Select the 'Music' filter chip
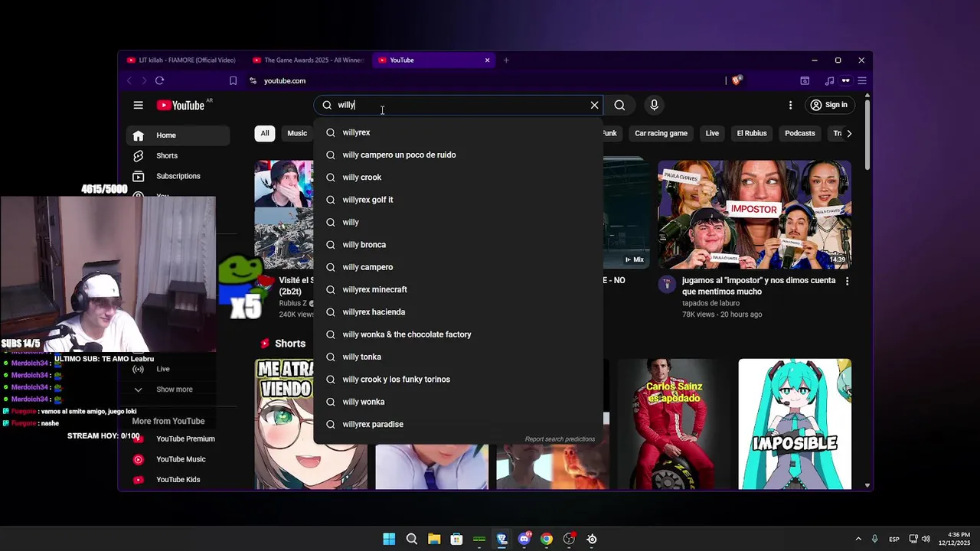This screenshot has width=980, height=551. (297, 133)
